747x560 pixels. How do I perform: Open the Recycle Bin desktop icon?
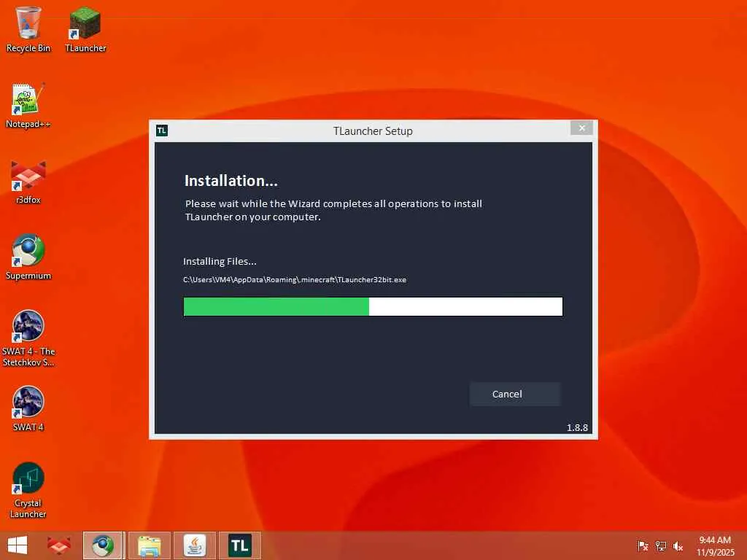click(28, 29)
